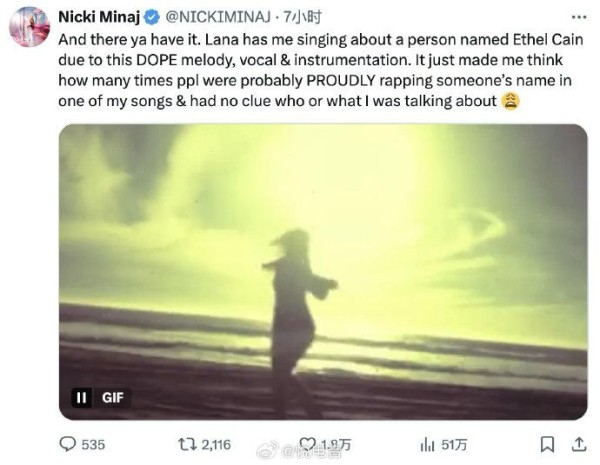Click the 535 replies count

pos(92,444)
